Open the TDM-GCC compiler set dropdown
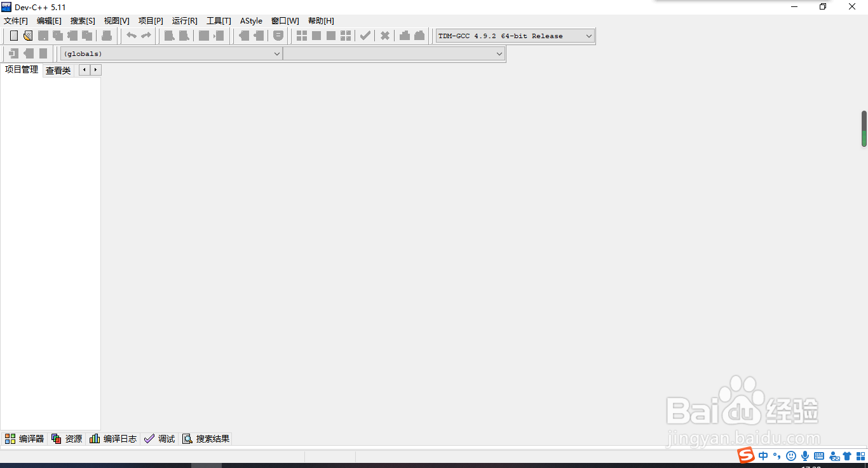 point(515,36)
